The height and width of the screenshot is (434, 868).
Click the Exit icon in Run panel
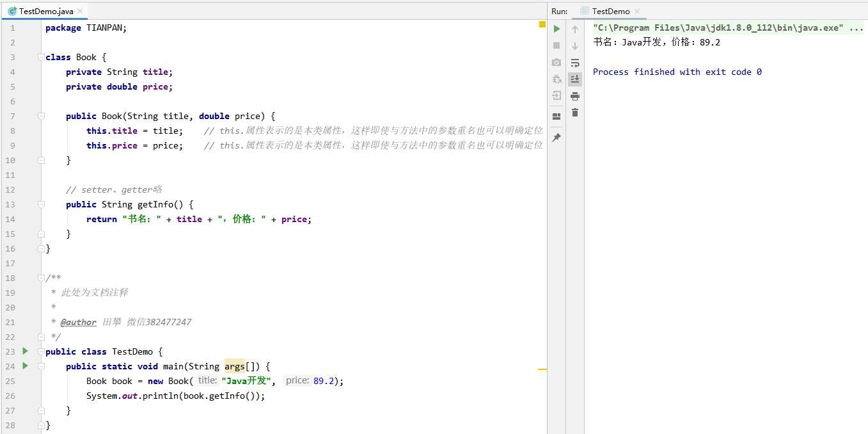(x=556, y=95)
